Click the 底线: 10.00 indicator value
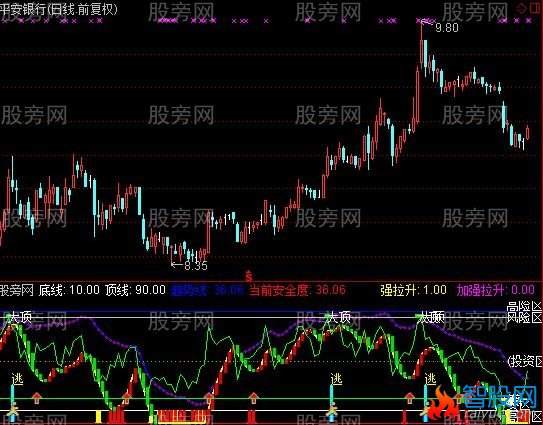The width and height of the screenshot is (543, 425). (69, 290)
